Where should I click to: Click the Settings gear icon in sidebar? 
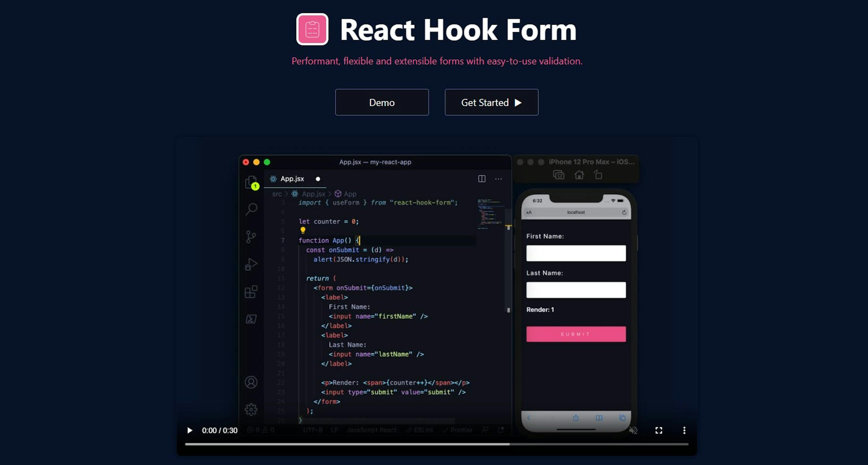pyautogui.click(x=251, y=409)
